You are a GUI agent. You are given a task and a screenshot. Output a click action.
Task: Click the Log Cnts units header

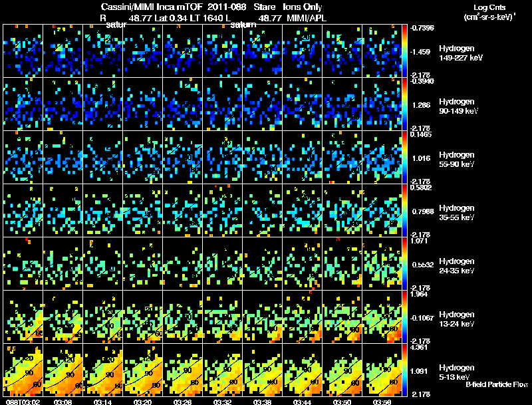tap(489, 7)
